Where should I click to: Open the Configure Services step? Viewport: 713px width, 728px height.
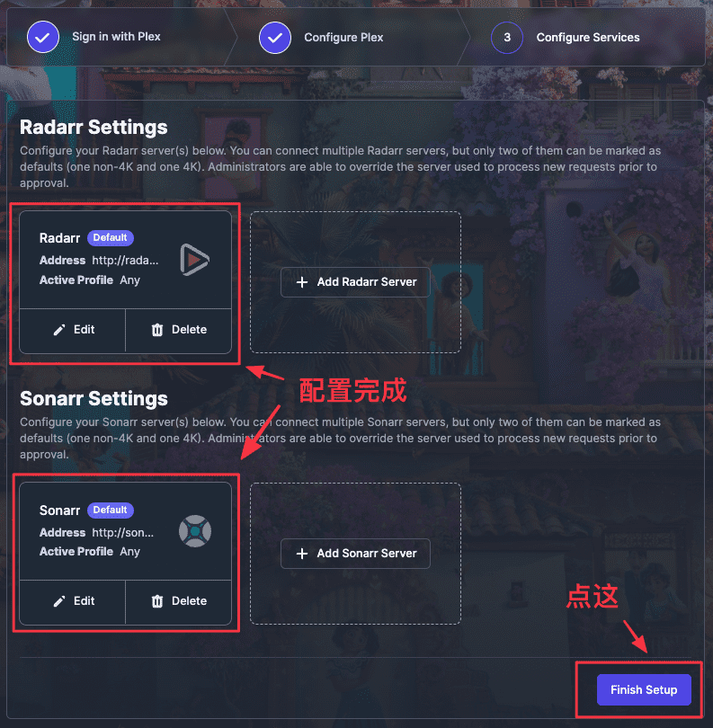click(588, 38)
